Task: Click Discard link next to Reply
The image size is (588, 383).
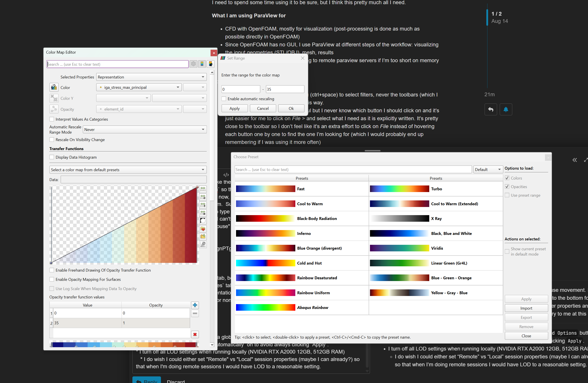Action: 176,381
